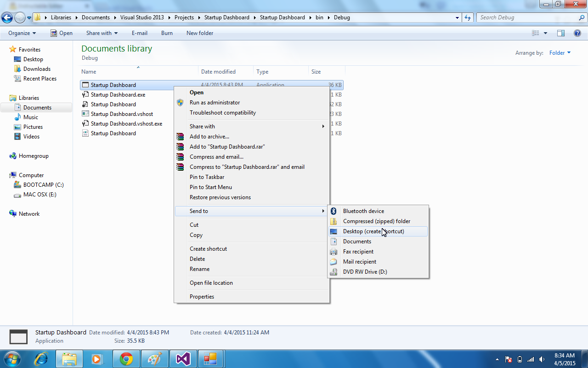Expand the address bar history dropdown

point(457,17)
